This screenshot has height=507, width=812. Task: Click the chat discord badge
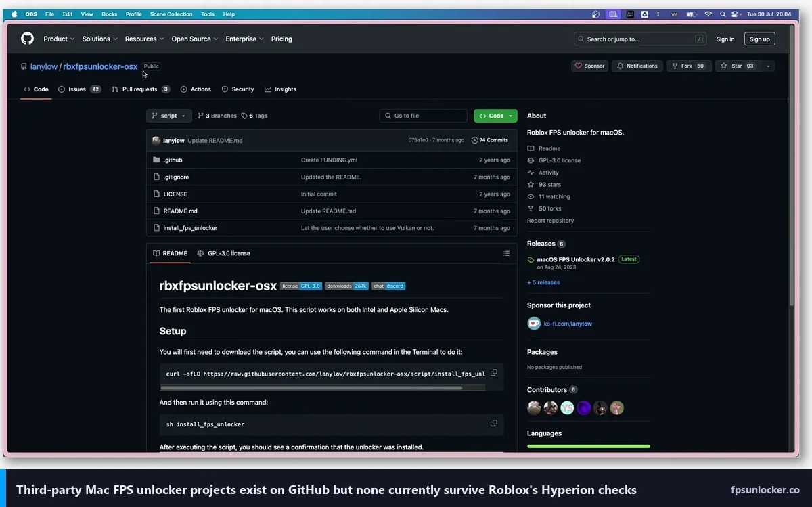388,286
